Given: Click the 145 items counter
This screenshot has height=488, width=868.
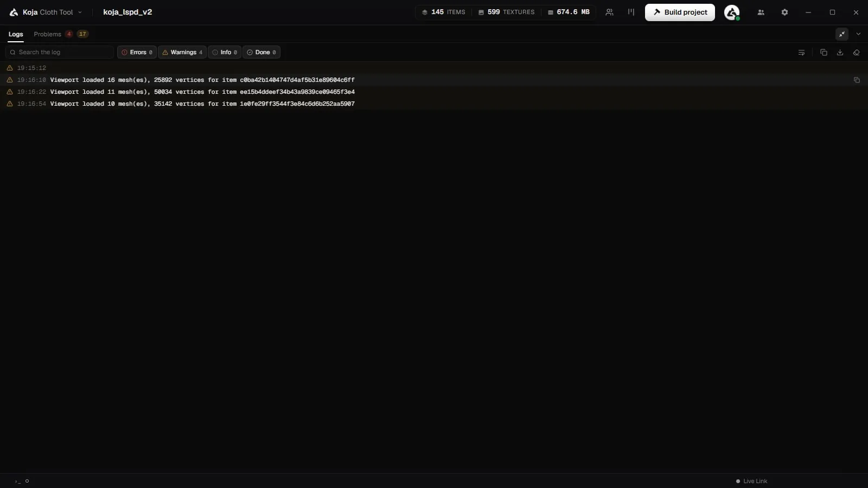Looking at the screenshot, I should 443,12.
